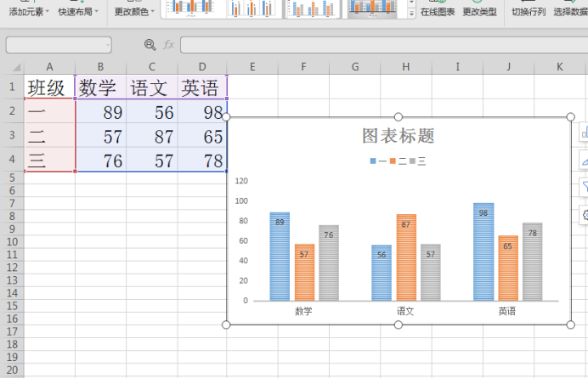This screenshot has height=378, width=588.
Task: Open the Name Box dropdown
Action: [x=108, y=45]
